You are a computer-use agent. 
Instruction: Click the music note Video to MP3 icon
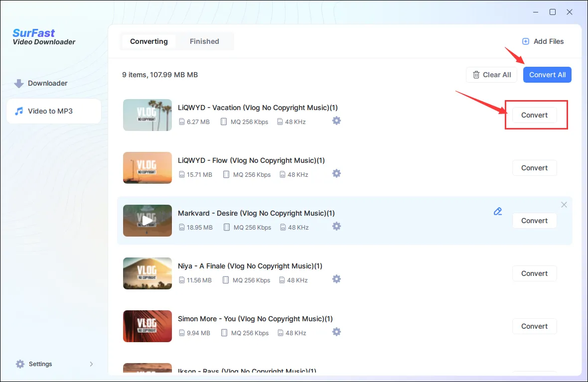click(20, 111)
